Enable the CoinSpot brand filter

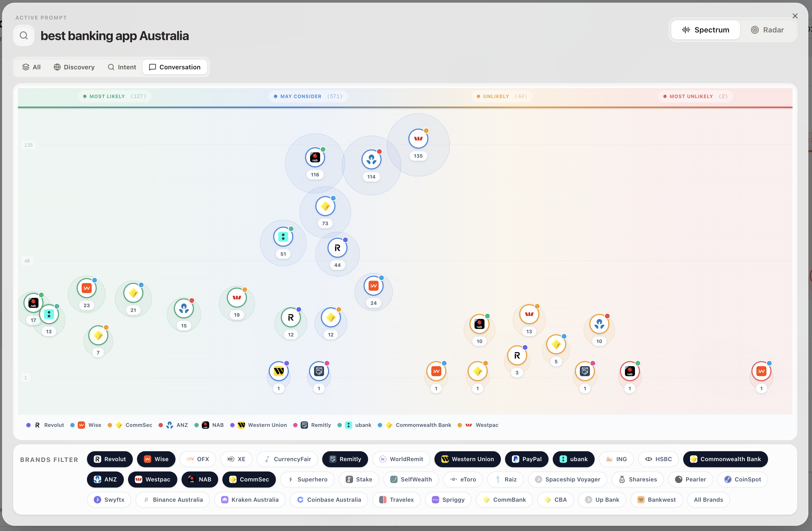(x=742, y=479)
